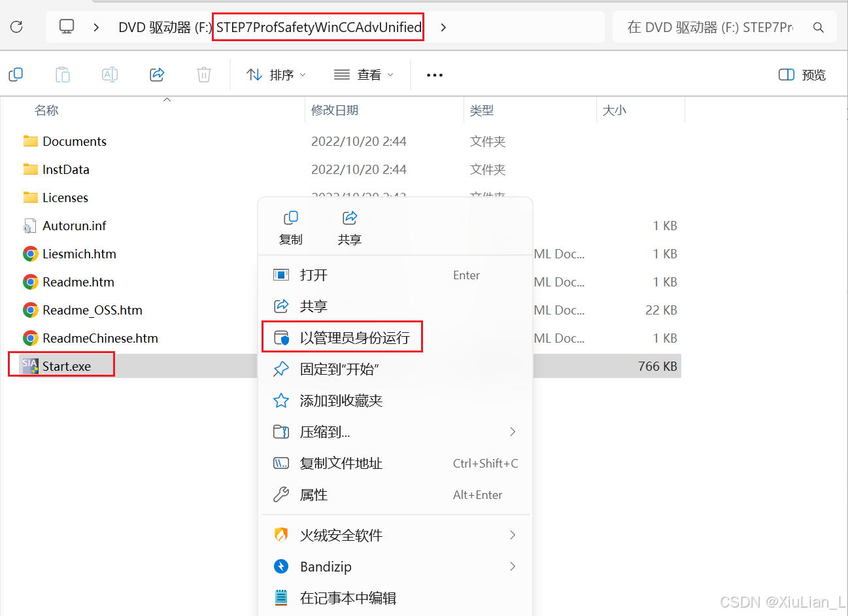Screen dimensions: 848x616
Task: Click the paste icon in the toolbar
Action: (x=63, y=75)
